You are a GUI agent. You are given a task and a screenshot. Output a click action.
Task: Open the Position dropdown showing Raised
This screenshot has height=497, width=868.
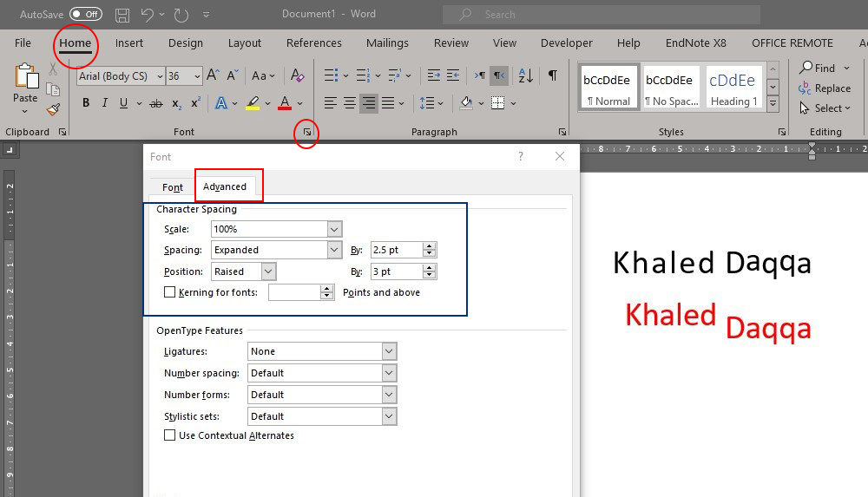tap(268, 271)
